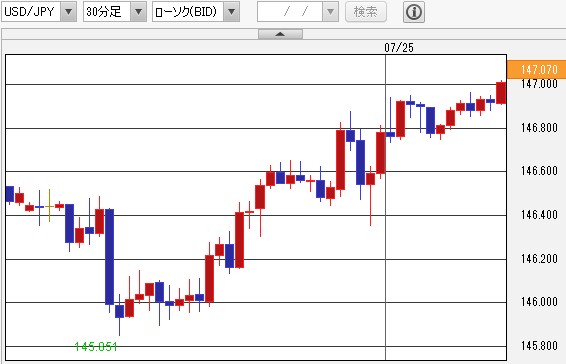Click the 146.400 price axis label
The image size is (566, 364).
click(x=539, y=215)
